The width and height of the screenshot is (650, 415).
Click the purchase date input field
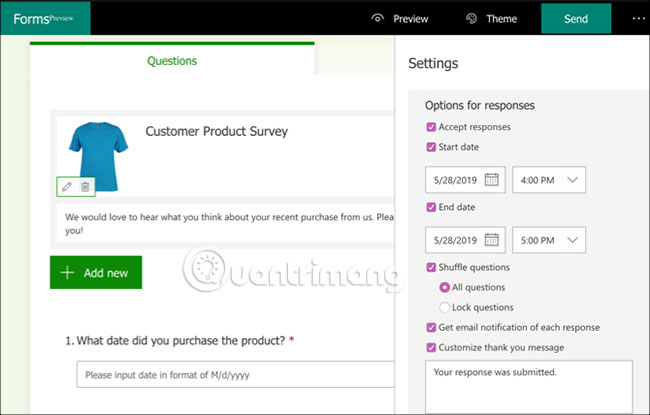pyautogui.click(x=230, y=375)
